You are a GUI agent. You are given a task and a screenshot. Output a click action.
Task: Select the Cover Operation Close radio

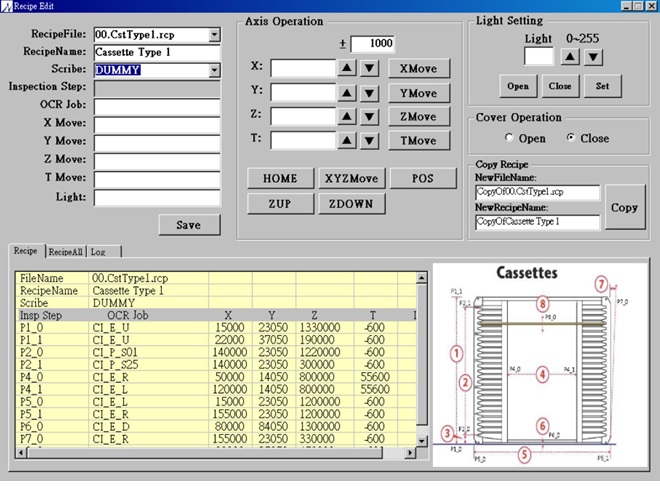click(x=571, y=138)
